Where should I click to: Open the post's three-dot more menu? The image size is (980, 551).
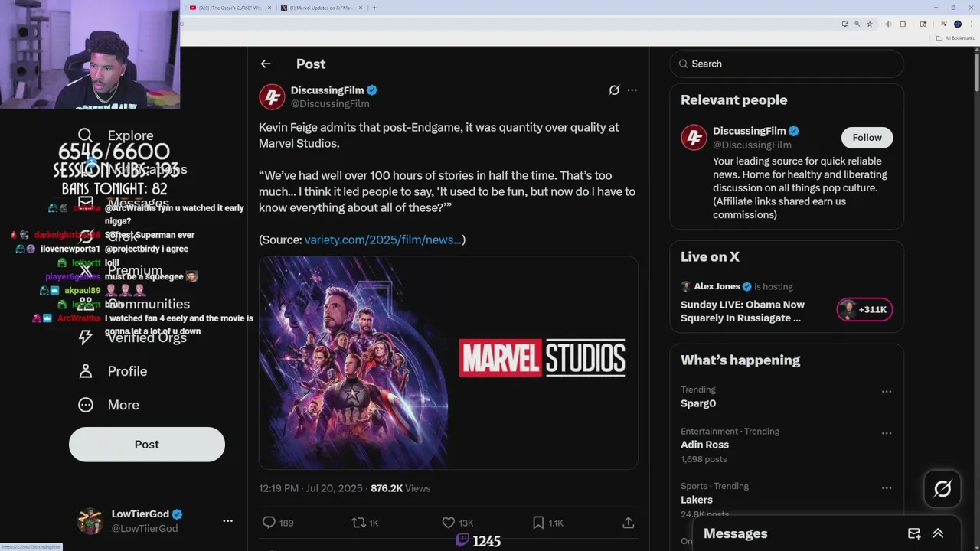click(632, 90)
